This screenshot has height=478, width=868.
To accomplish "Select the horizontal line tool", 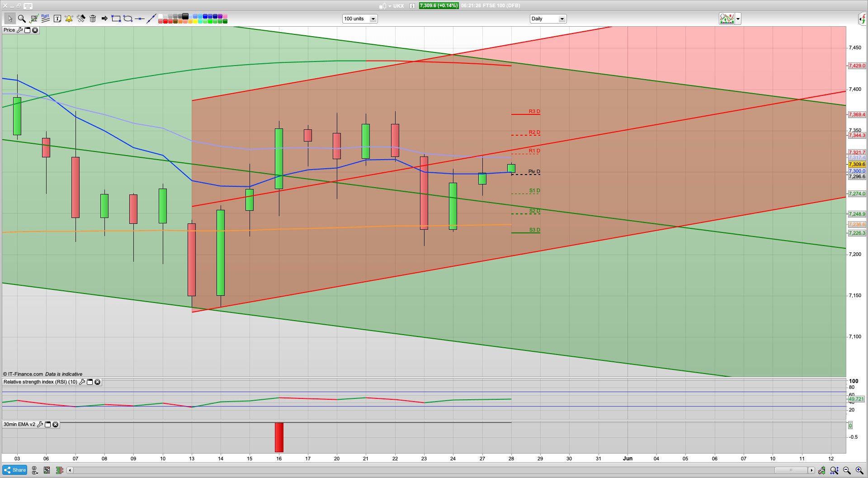I will click(x=140, y=19).
